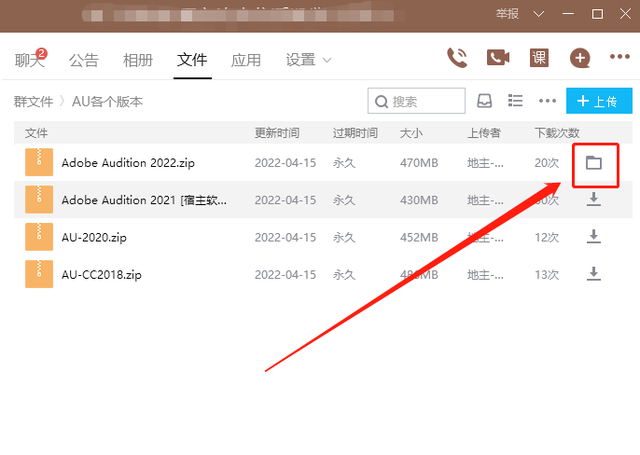Click 永久 expiry of AU-CC2018.zip
This screenshot has height=455, width=640.
(344, 275)
